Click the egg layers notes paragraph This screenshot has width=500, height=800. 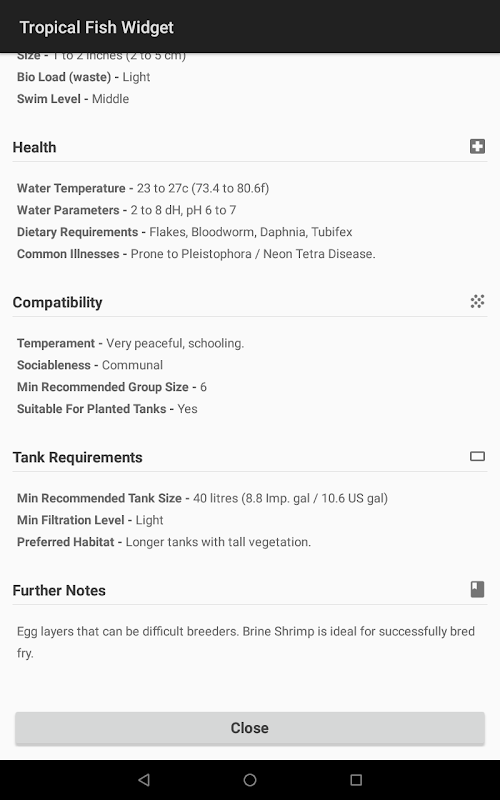point(246,642)
